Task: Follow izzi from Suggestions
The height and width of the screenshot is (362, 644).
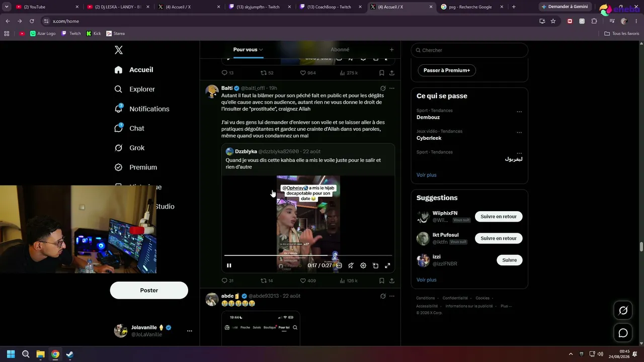Action: click(510, 260)
